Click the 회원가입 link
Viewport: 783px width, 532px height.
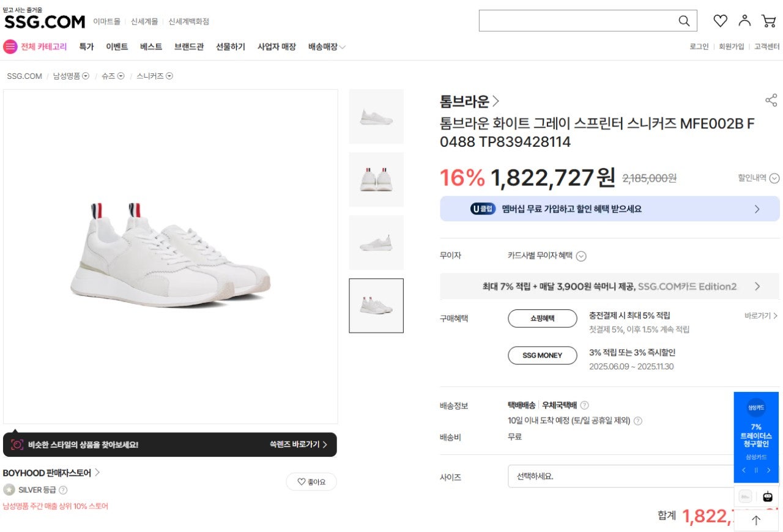tap(731, 46)
